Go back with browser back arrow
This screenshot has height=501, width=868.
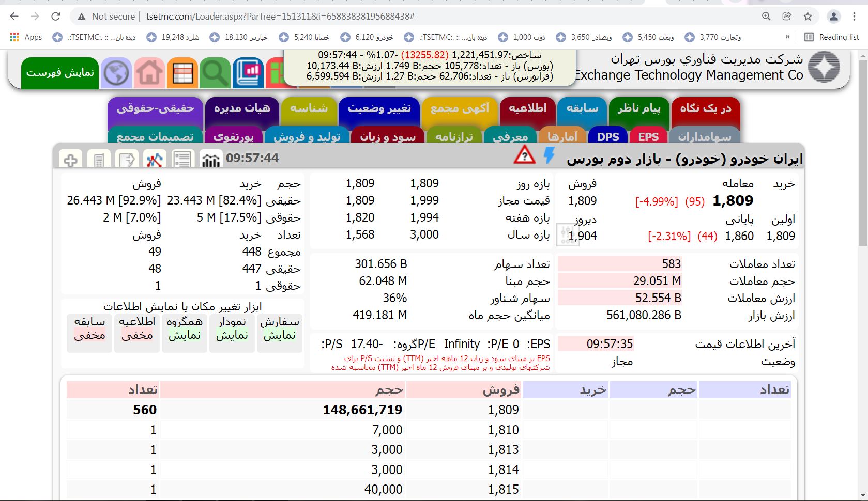click(x=14, y=17)
